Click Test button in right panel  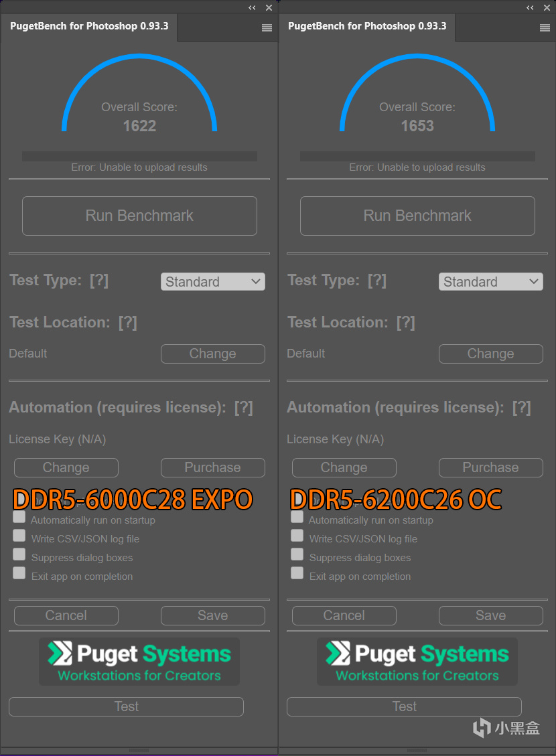click(x=404, y=707)
